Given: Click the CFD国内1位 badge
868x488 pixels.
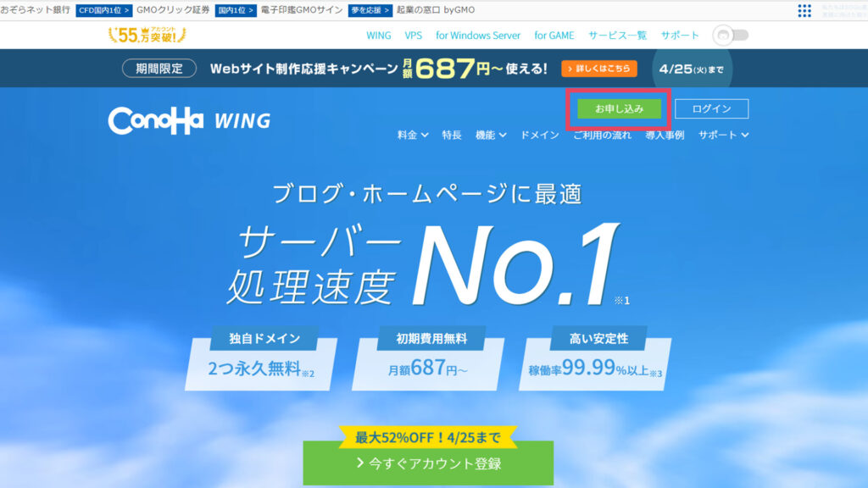Looking at the screenshot, I should [x=104, y=10].
